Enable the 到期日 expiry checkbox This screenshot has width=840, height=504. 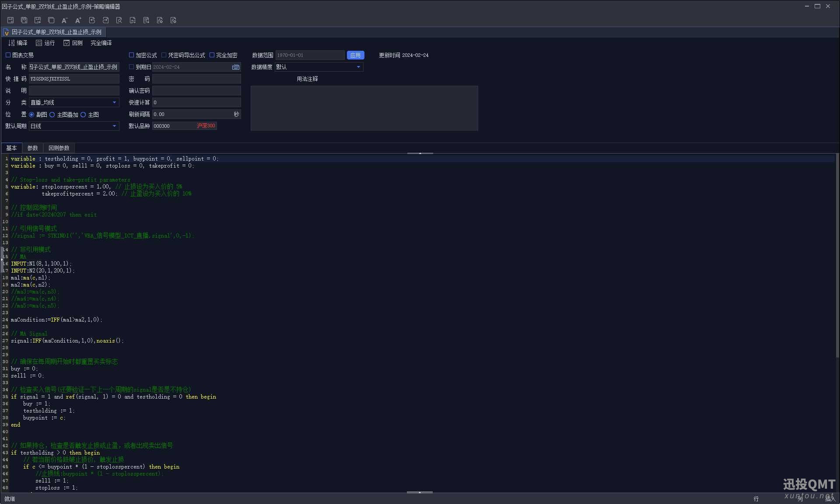click(131, 67)
